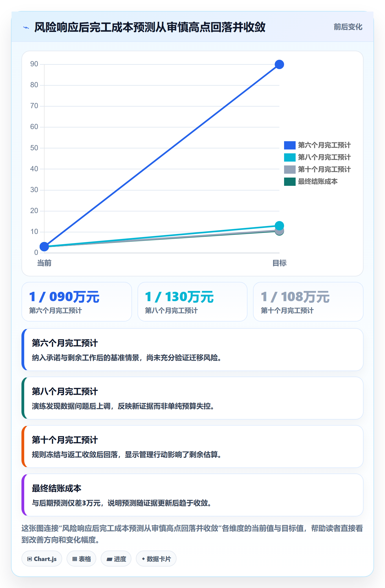
Task: Select the 1 / 090万元 stat card
Action: pyautogui.click(x=77, y=302)
